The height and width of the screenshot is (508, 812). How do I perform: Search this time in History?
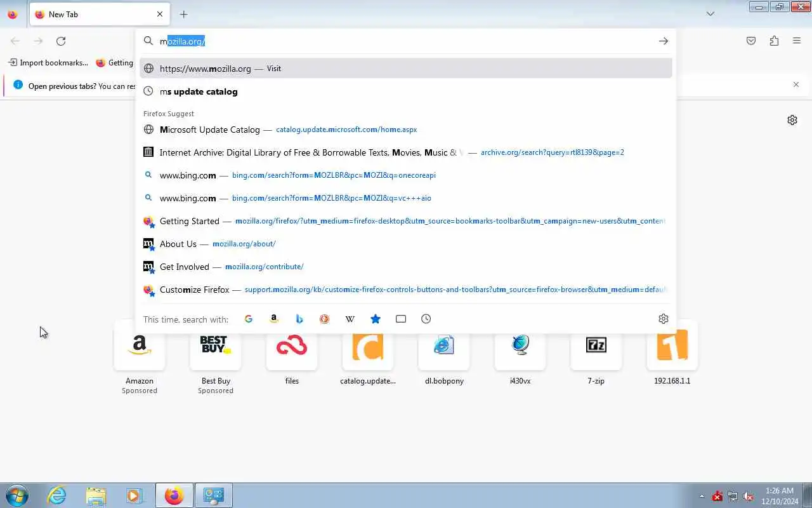(426, 319)
